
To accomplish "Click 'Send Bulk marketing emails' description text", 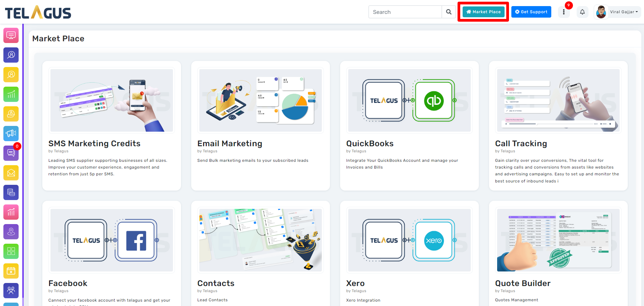I will tap(253, 160).
